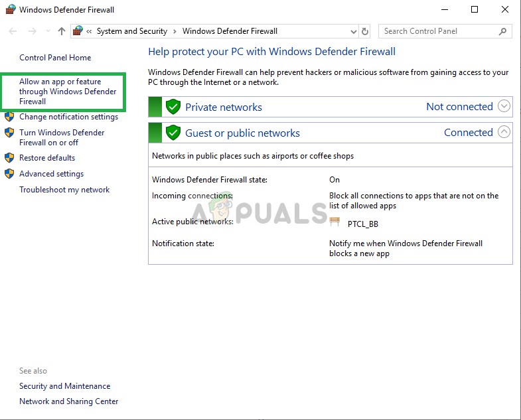Click the Search Control Panel field
521x420 pixels.
(x=445, y=31)
